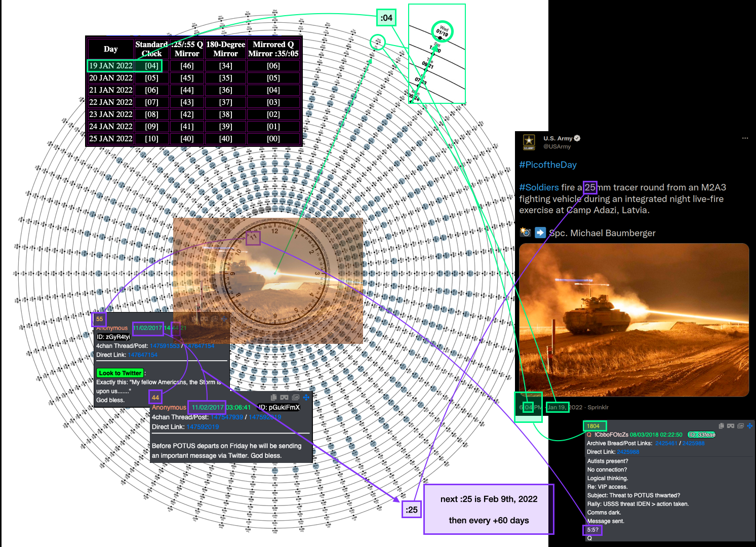Image resolution: width=756 pixels, height=547 pixels.
Task: Click the U.S. Army display name
Action: click(558, 138)
